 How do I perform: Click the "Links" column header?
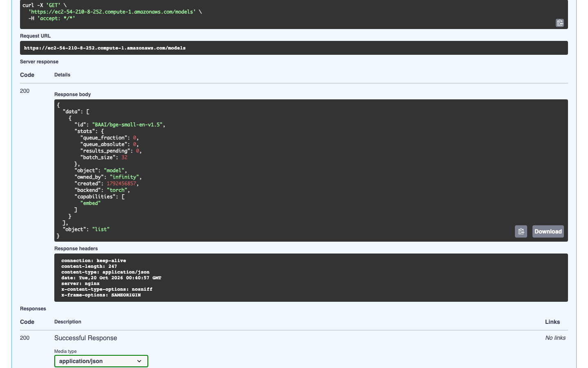(552, 322)
